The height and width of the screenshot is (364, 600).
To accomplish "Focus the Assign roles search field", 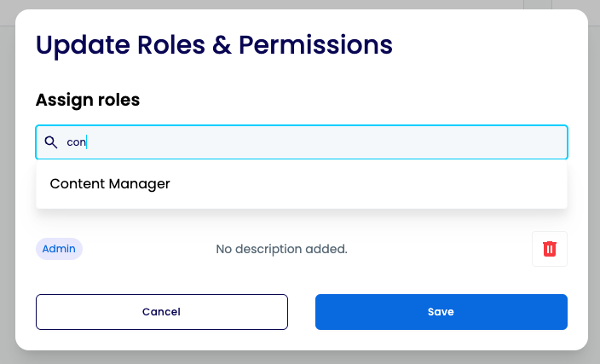I will [x=302, y=142].
